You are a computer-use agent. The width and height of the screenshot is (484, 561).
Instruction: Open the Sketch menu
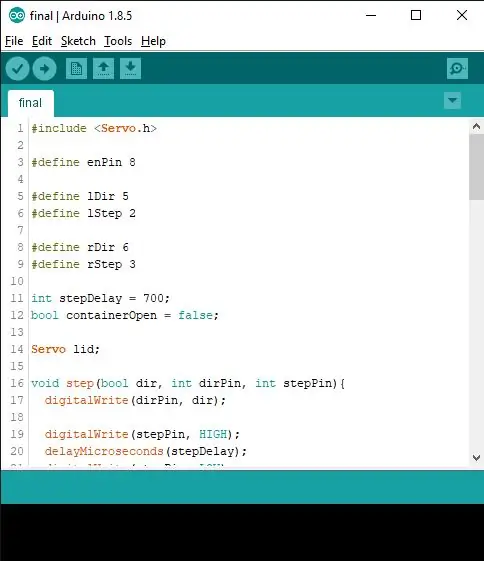[78, 41]
